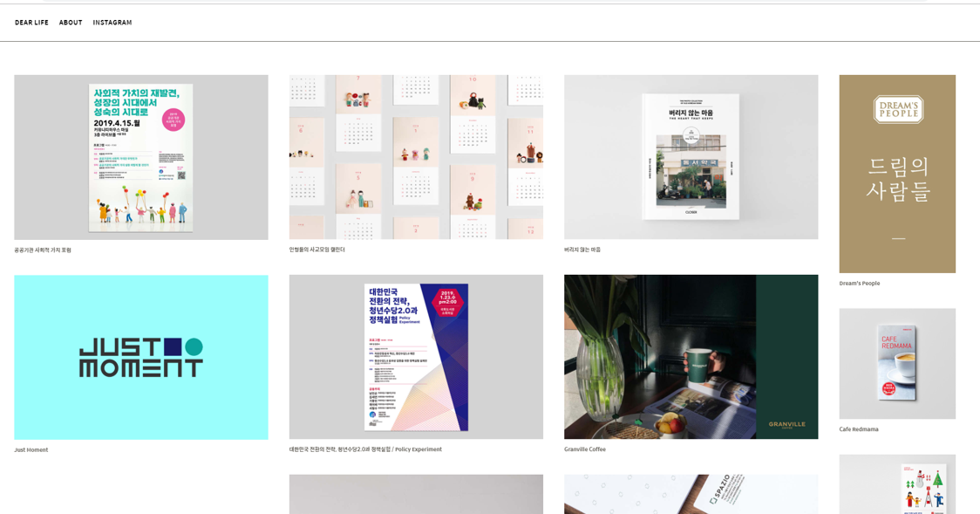Click the 인형들의 사교모임 캘린더 caption
Screen dimensions: 980x514
pos(316,250)
